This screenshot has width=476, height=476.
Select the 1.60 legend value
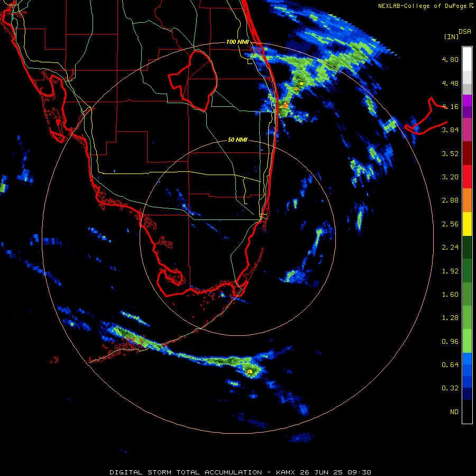[450, 295]
